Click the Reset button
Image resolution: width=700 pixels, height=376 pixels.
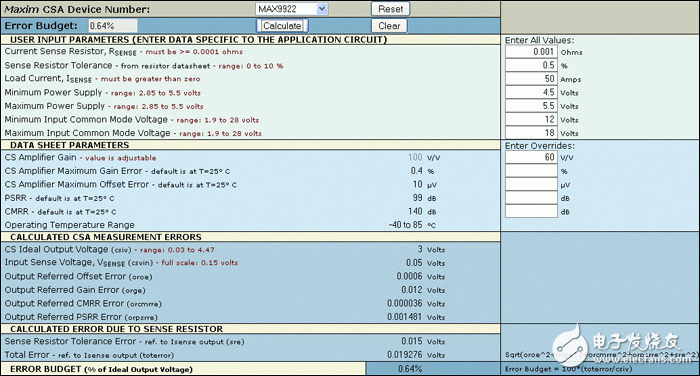pyautogui.click(x=391, y=9)
